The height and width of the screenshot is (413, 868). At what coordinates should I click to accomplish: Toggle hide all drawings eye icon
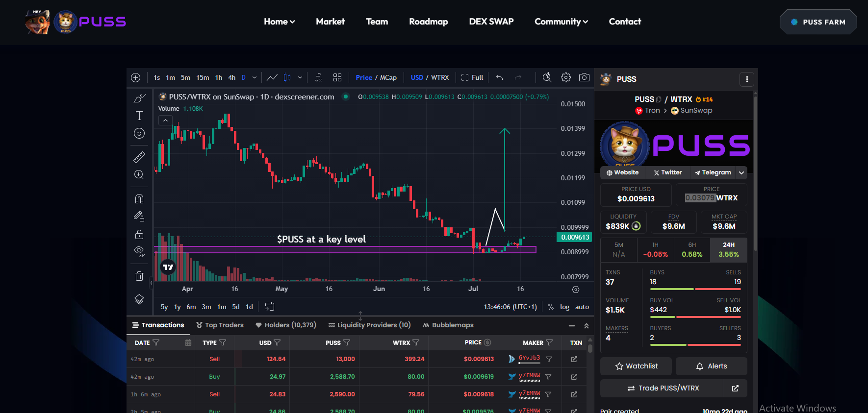(139, 252)
